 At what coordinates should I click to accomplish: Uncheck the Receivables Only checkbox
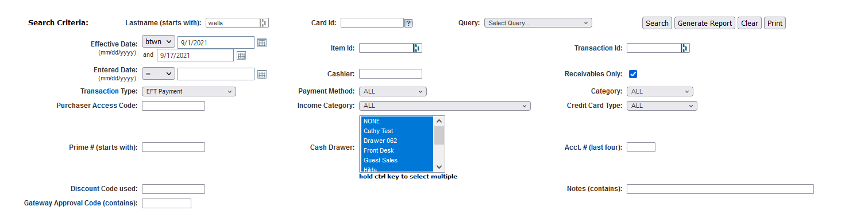click(x=633, y=74)
